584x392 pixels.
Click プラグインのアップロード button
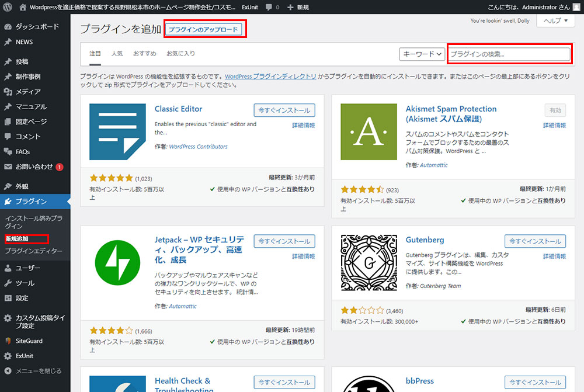[204, 29]
